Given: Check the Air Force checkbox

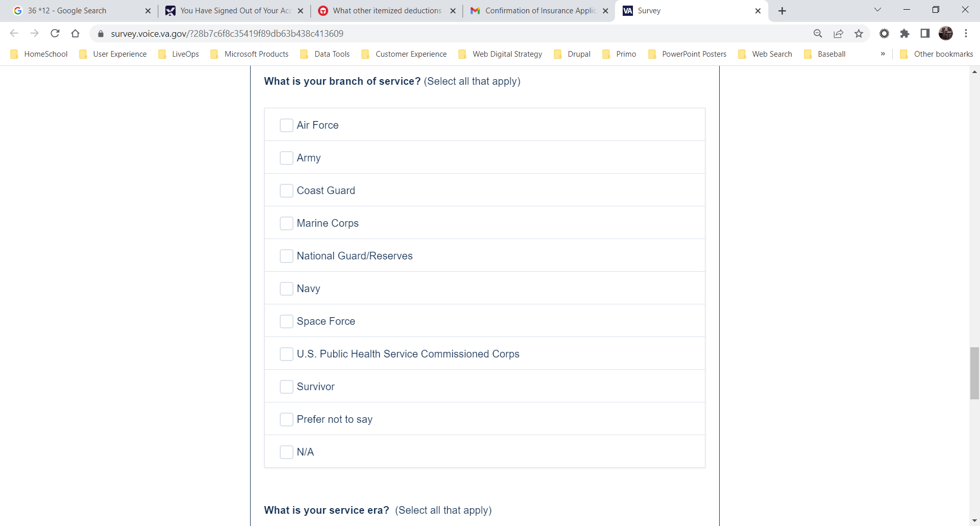Looking at the screenshot, I should [286, 125].
